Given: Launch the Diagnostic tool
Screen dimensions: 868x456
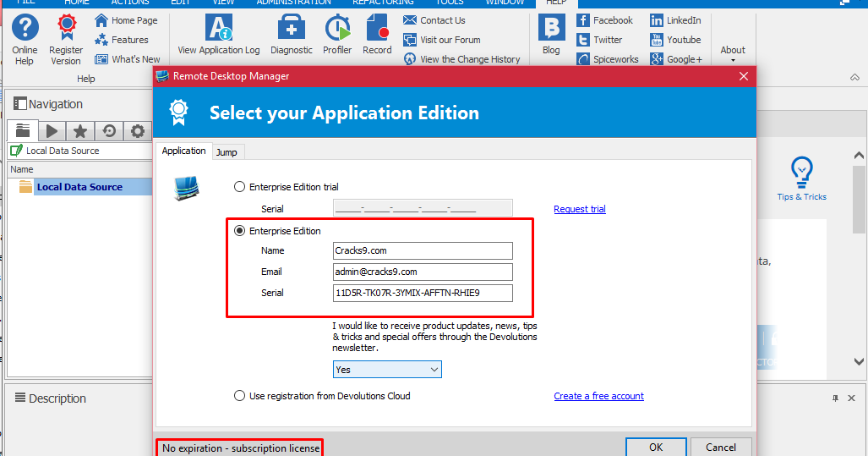Looking at the screenshot, I should point(292,35).
